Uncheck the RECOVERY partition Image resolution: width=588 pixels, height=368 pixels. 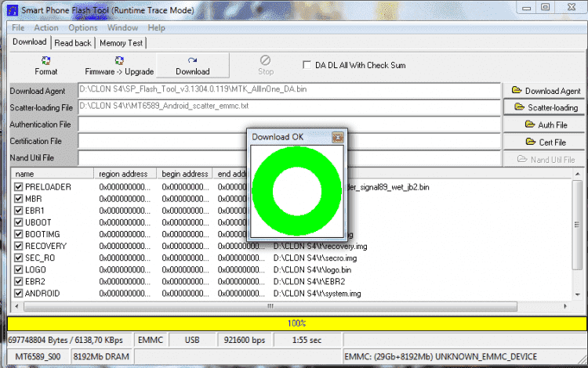(18, 246)
